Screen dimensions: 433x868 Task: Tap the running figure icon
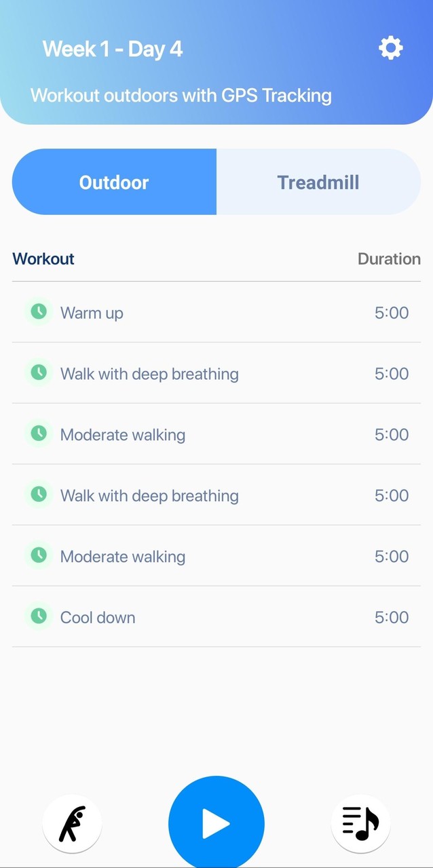coord(72,823)
